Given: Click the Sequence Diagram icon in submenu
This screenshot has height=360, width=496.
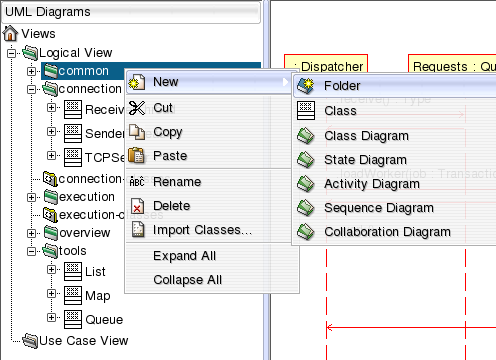Looking at the screenshot, I should (306, 208).
